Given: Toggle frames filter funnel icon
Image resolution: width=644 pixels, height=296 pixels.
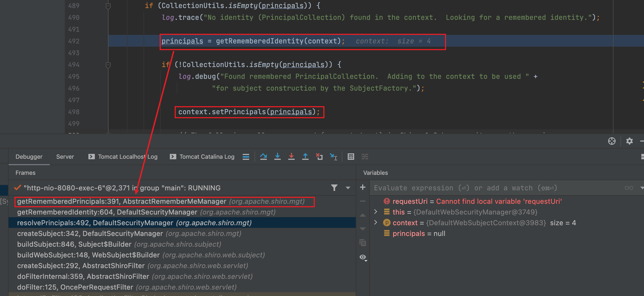Looking at the screenshot, I should pyautogui.click(x=334, y=188).
